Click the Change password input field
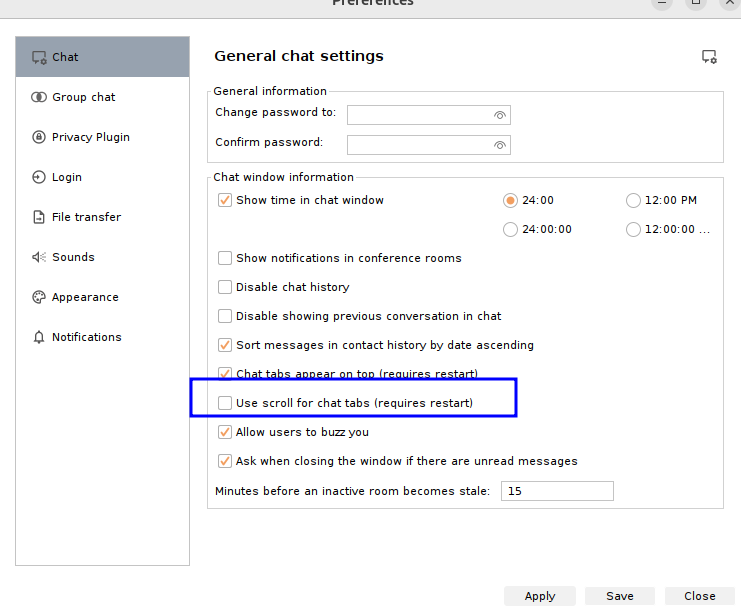 coord(420,115)
